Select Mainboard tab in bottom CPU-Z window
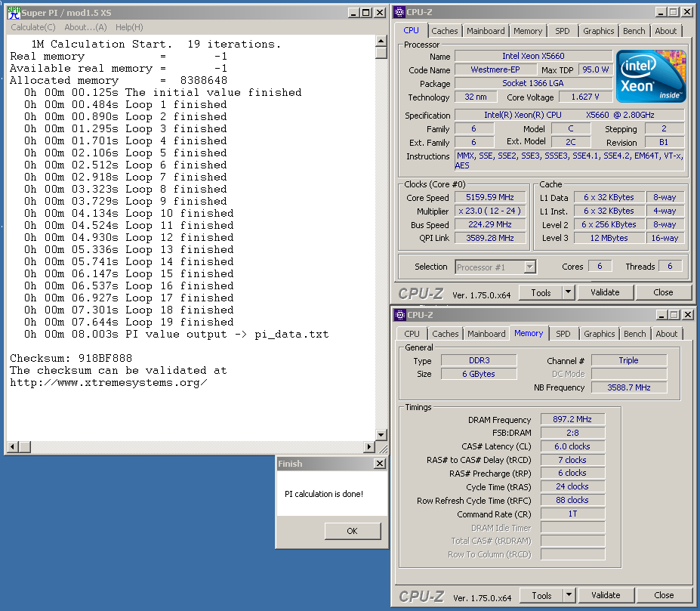 tap(486, 334)
